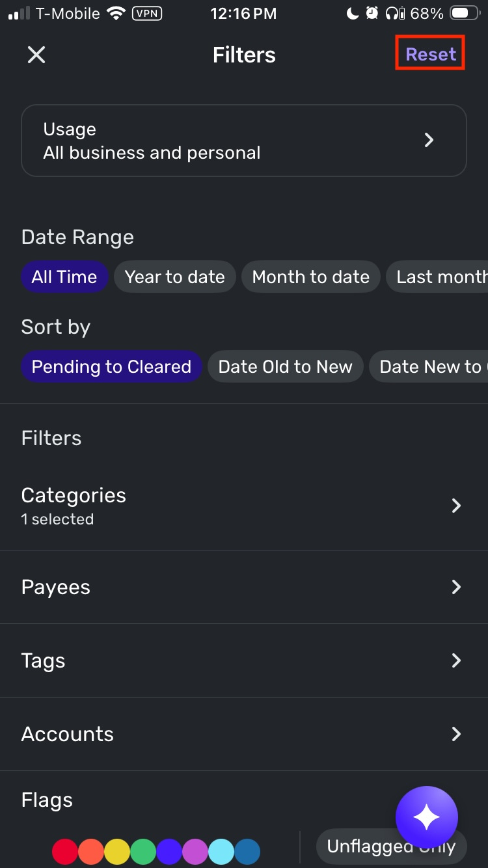Open the Usage selector chevron
The height and width of the screenshot is (868, 488).
pyautogui.click(x=429, y=141)
